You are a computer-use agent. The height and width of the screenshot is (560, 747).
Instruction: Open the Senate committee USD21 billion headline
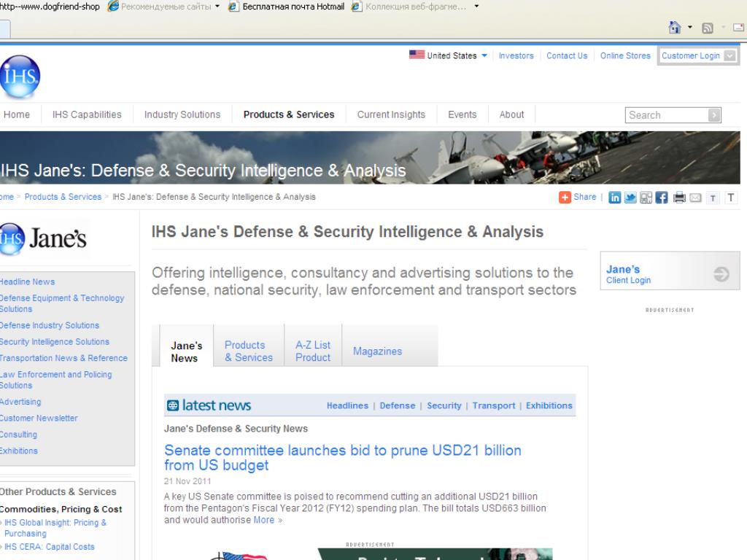[343, 458]
